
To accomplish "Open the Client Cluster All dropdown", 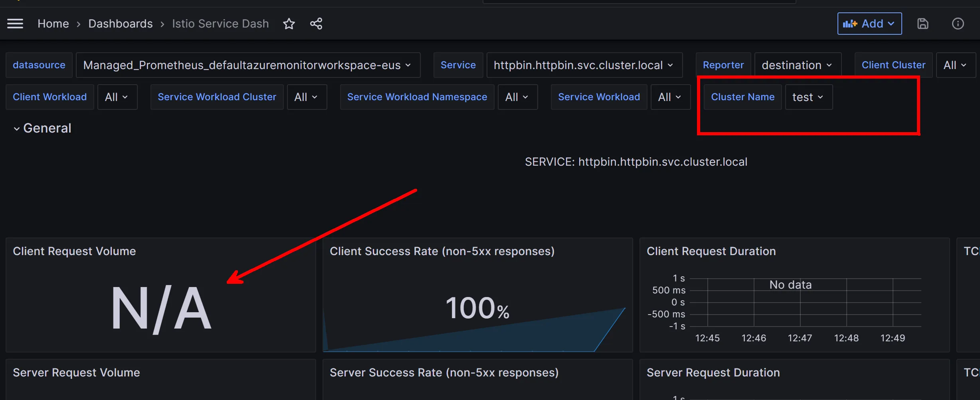I will tap(955, 65).
